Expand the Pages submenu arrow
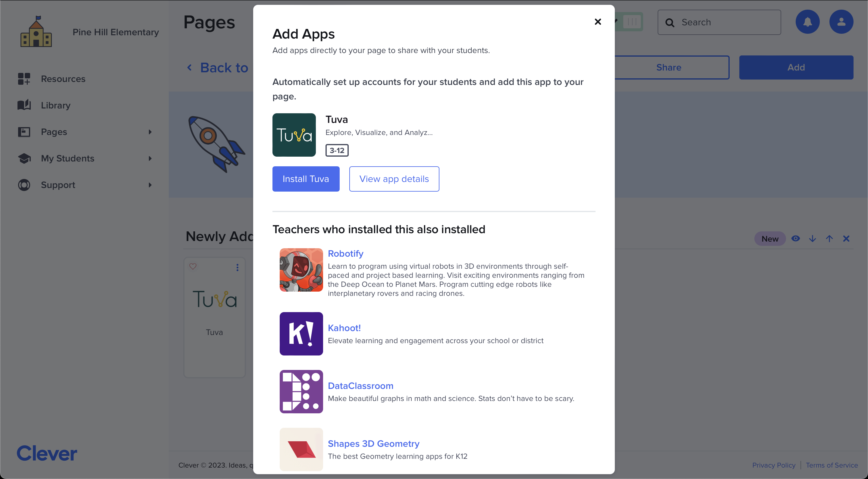Viewport: 868px width, 479px height. pyautogui.click(x=150, y=132)
